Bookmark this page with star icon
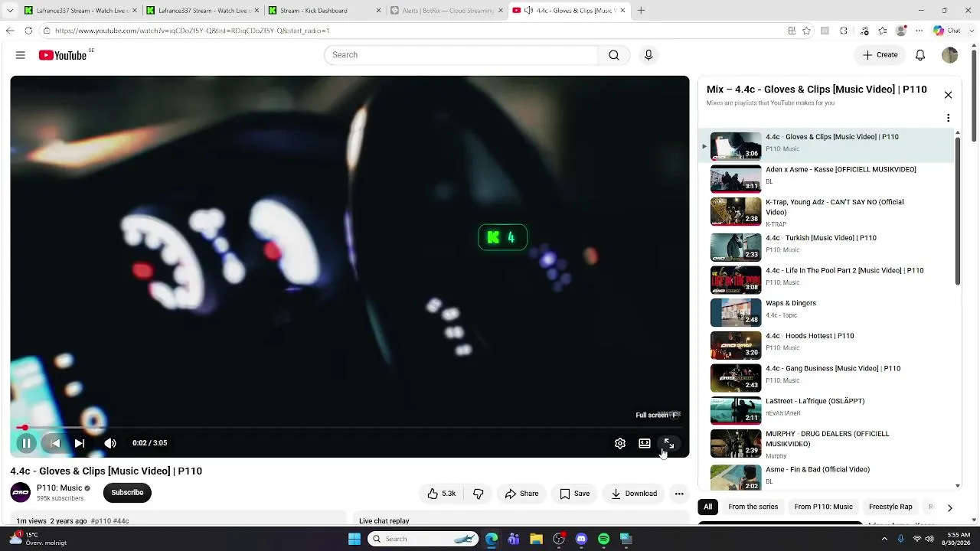Image resolution: width=980 pixels, height=551 pixels. click(806, 31)
